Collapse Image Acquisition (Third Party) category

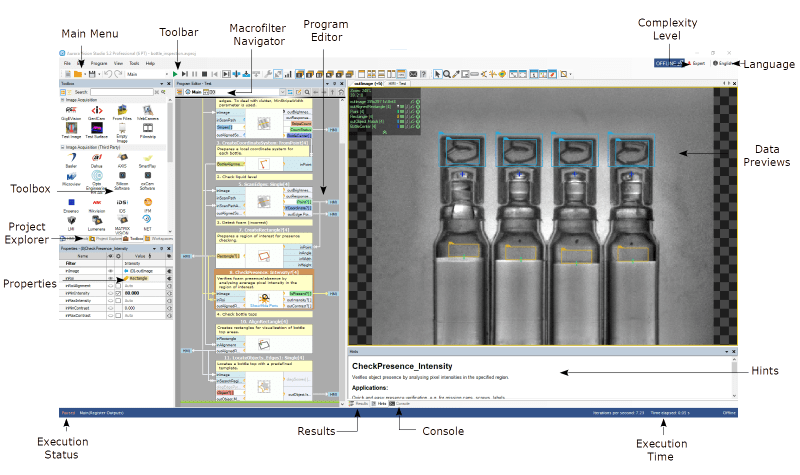click(x=63, y=147)
